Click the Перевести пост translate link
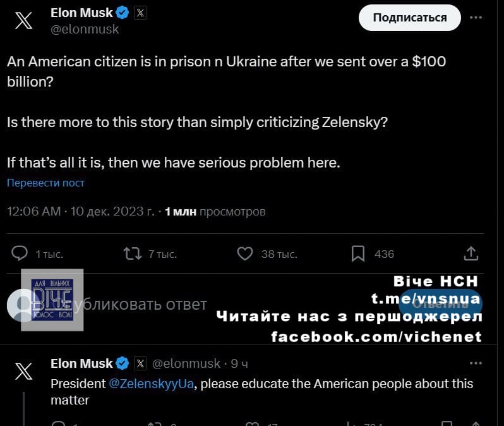Screen dimensions: 504x426 pyautogui.click(x=45, y=183)
